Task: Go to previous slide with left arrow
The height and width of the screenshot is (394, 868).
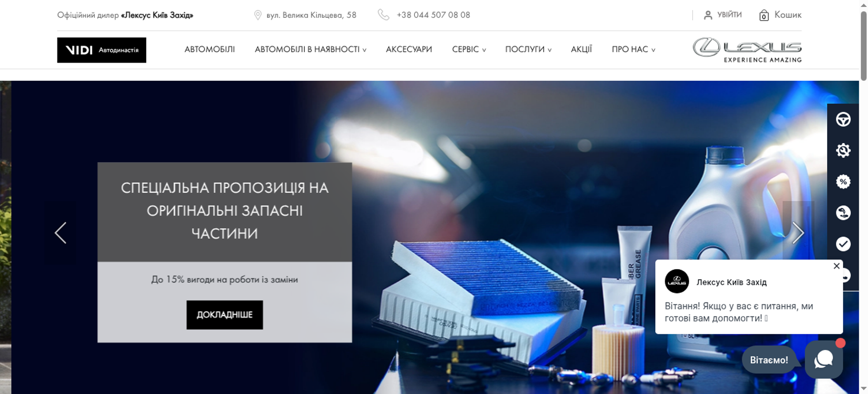Action: point(61,233)
